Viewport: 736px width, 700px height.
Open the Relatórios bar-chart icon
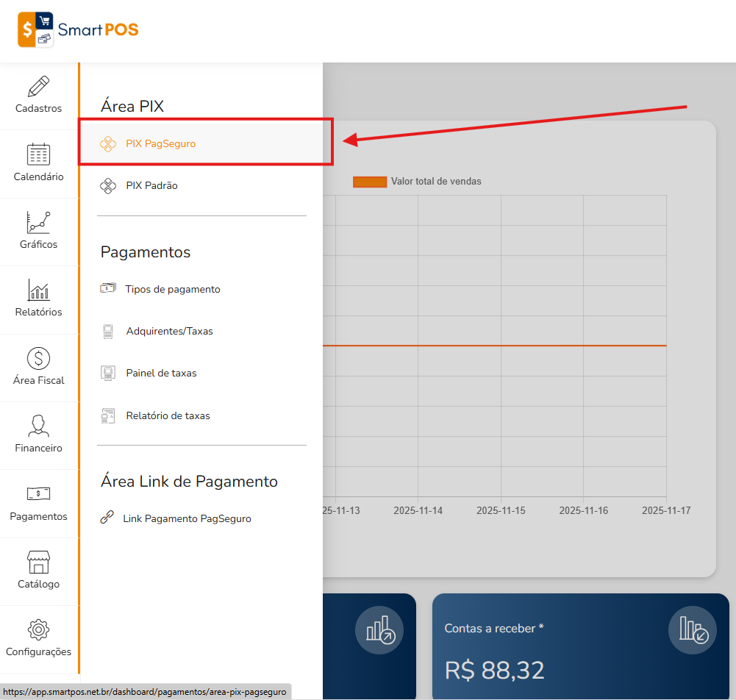pyautogui.click(x=38, y=290)
